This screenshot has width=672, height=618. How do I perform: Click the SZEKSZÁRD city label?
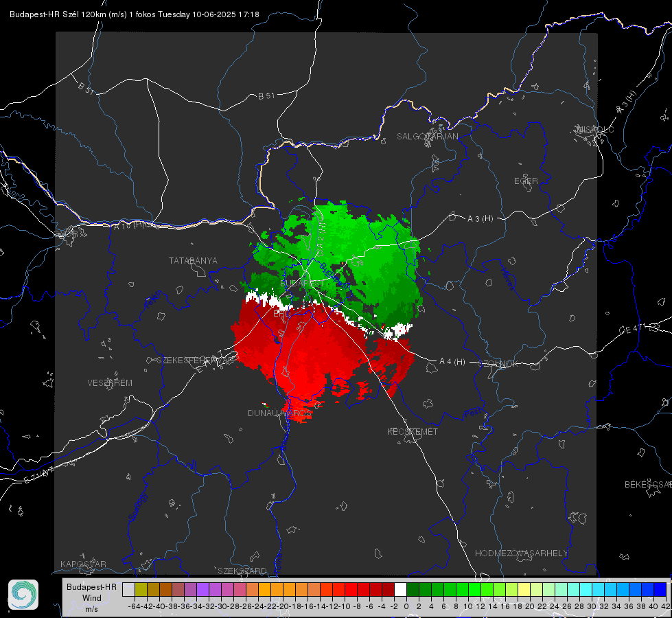(242, 571)
